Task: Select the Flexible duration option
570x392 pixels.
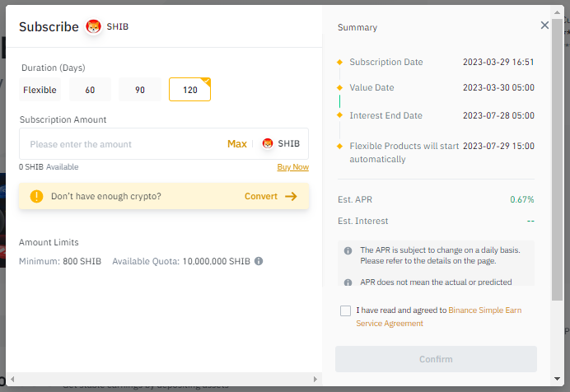Action: click(40, 90)
